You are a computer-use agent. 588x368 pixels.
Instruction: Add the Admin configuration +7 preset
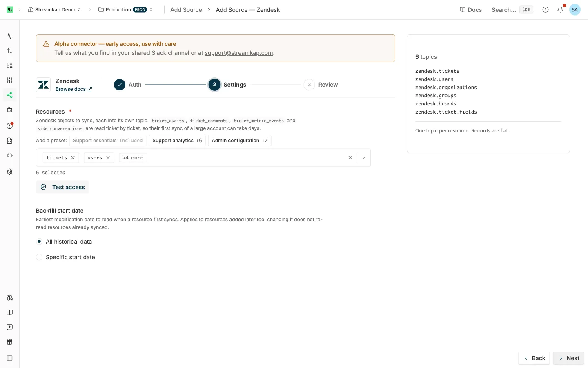point(240,141)
